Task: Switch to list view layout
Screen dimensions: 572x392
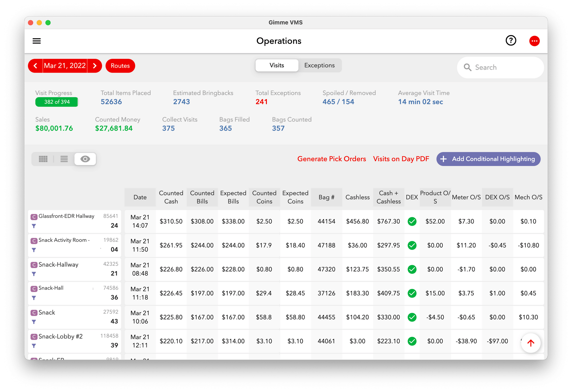Action: [x=64, y=159]
